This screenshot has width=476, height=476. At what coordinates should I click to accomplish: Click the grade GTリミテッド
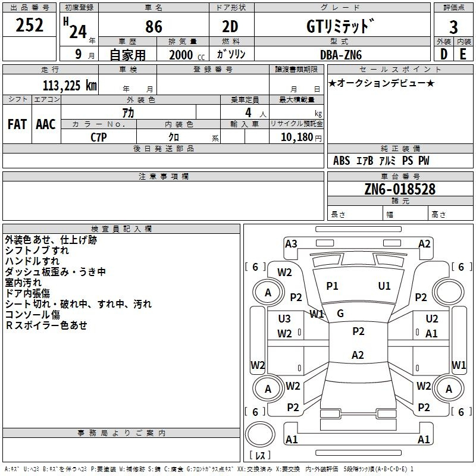340,26
